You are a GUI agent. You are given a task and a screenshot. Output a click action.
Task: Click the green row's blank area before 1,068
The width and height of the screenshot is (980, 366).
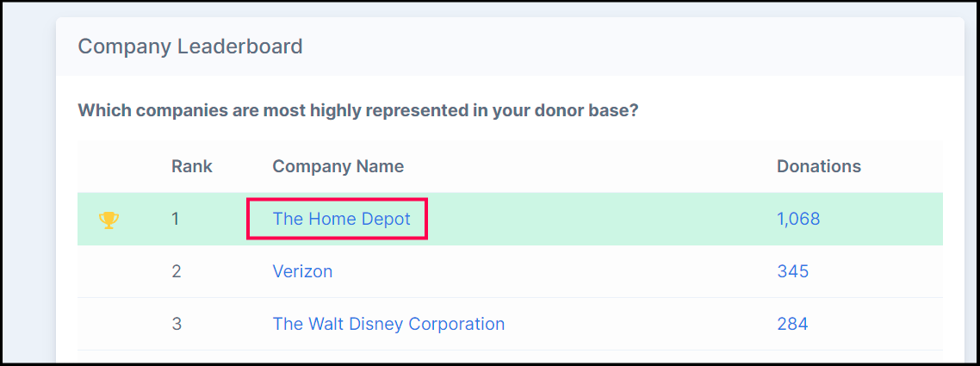(x=603, y=219)
